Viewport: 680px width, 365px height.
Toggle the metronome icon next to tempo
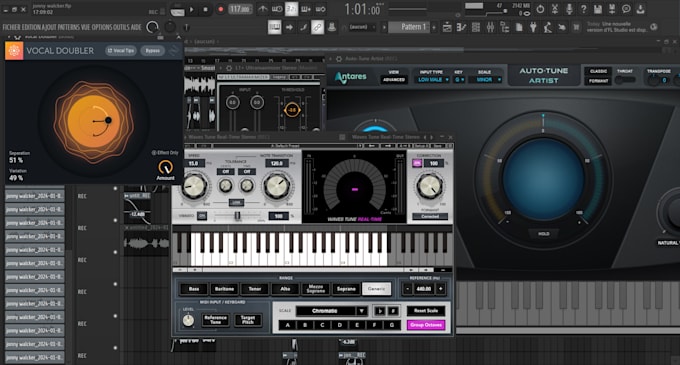[263, 9]
